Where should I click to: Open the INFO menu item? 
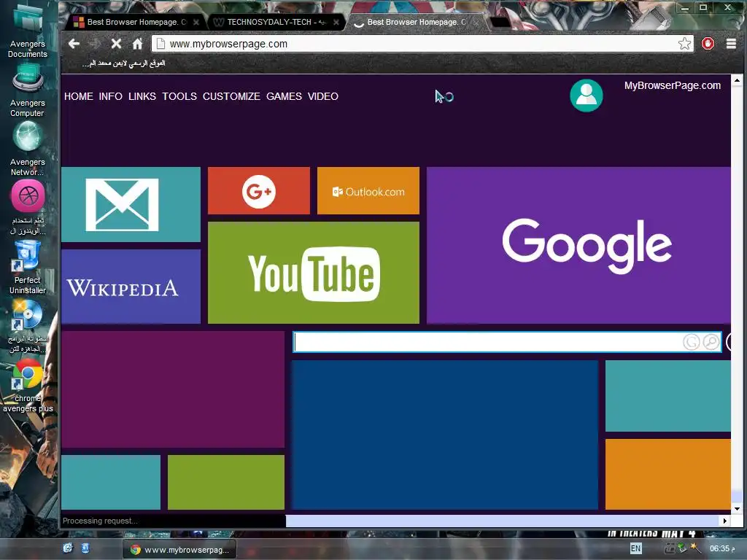(111, 96)
